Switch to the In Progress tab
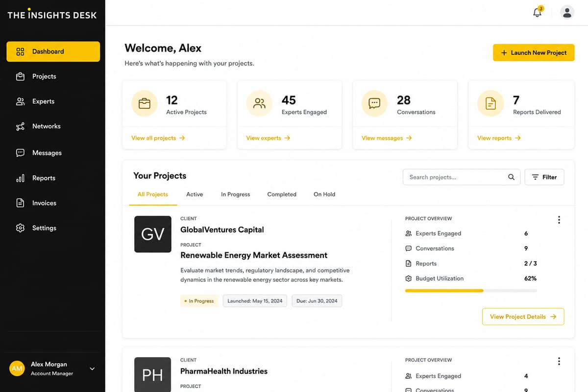Image resolution: width=588 pixels, height=392 pixels. [x=235, y=195]
